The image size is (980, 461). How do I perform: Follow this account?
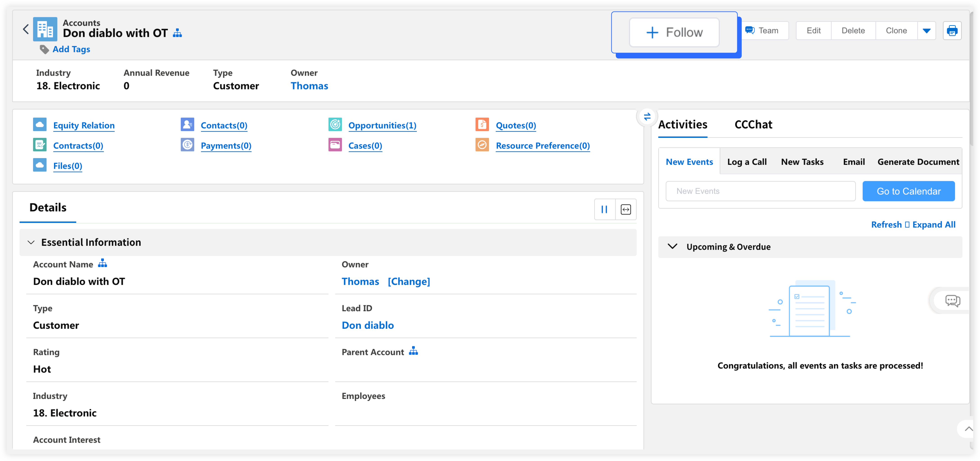(x=674, y=33)
